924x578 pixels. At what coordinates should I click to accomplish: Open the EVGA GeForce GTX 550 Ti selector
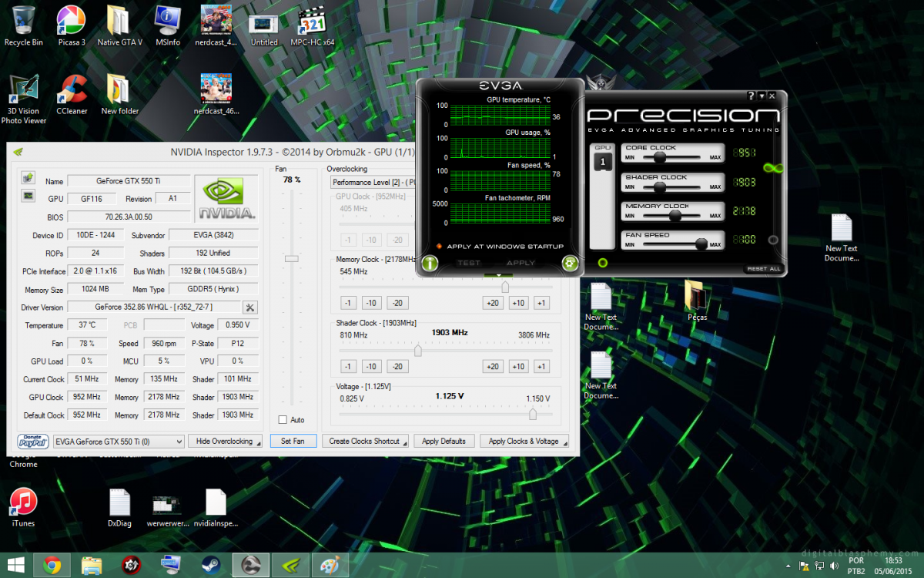tap(119, 442)
